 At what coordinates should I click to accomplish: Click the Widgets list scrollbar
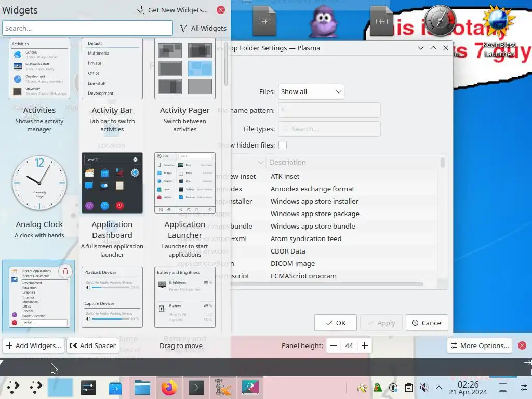point(225,63)
